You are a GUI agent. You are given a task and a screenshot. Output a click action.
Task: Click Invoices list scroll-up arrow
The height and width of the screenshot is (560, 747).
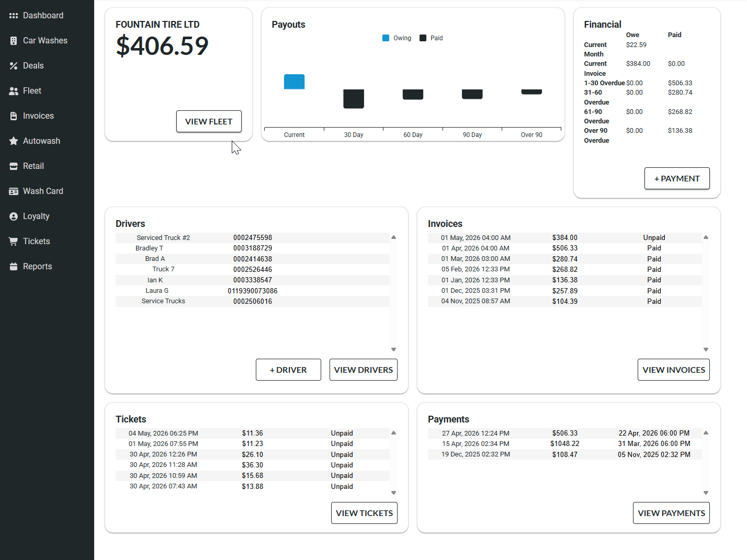point(706,237)
